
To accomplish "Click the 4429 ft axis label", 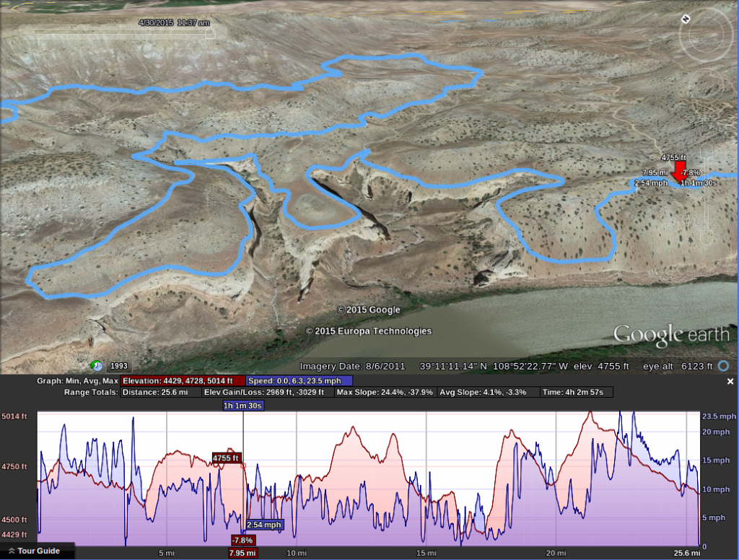I will (x=14, y=535).
